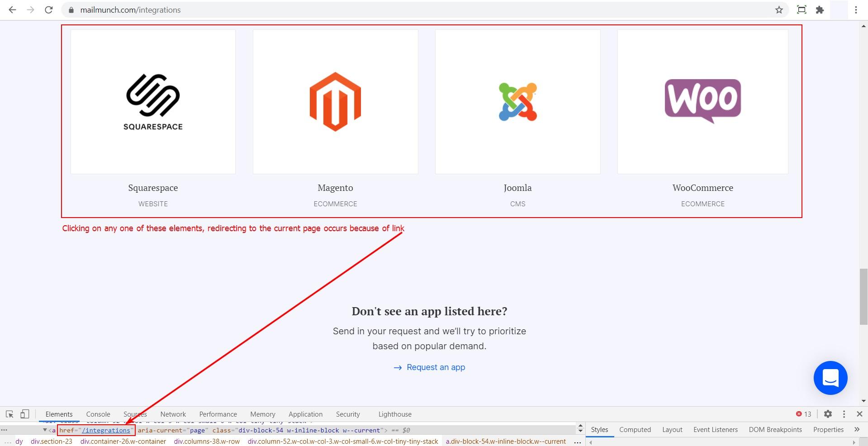The width and height of the screenshot is (868, 446).
Task: Click the Squarespace title text
Action: click(153, 188)
